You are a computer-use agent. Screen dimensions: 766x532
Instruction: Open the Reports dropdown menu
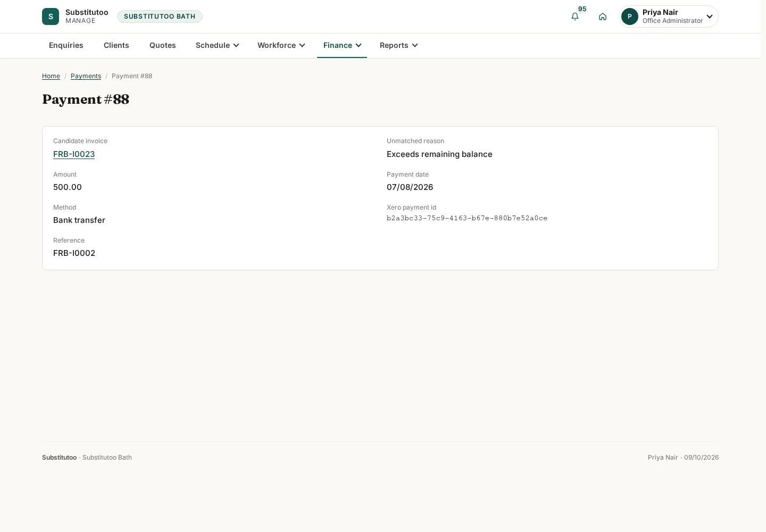pyautogui.click(x=398, y=45)
